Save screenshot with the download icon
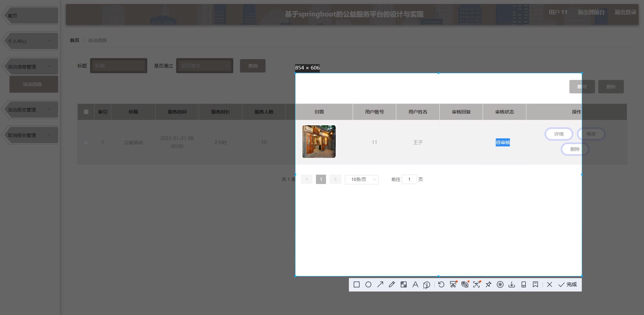 pyautogui.click(x=512, y=284)
